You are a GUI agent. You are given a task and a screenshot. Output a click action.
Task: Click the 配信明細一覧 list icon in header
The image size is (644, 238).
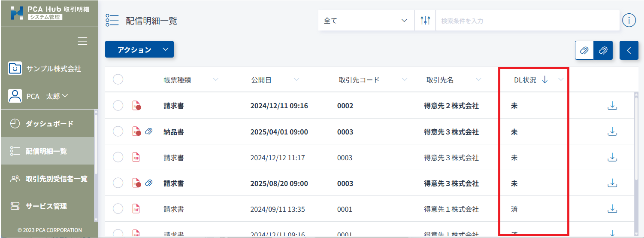[112, 21]
